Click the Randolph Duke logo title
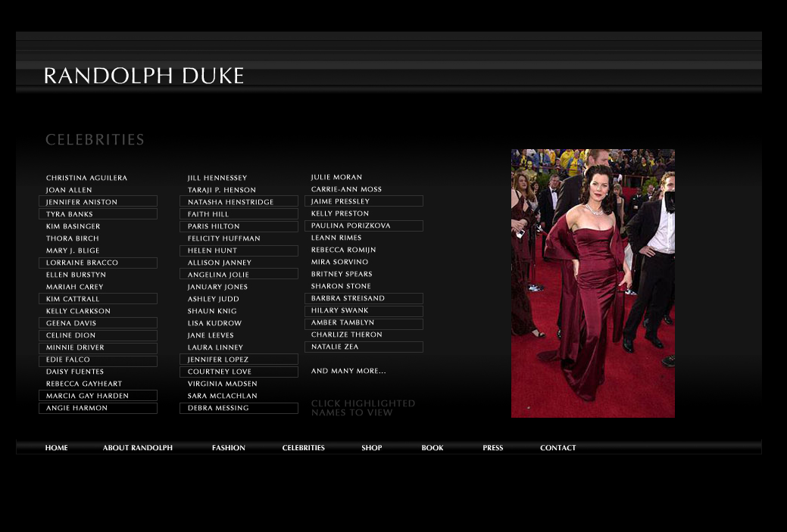Screen dimensions: 787x532 pyautogui.click(x=144, y=76)
